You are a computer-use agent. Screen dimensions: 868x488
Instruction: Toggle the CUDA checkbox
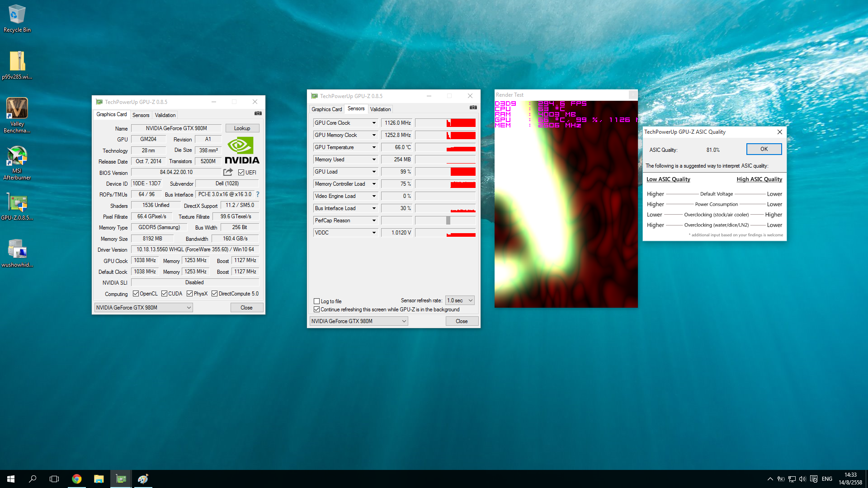coord(165,294)
